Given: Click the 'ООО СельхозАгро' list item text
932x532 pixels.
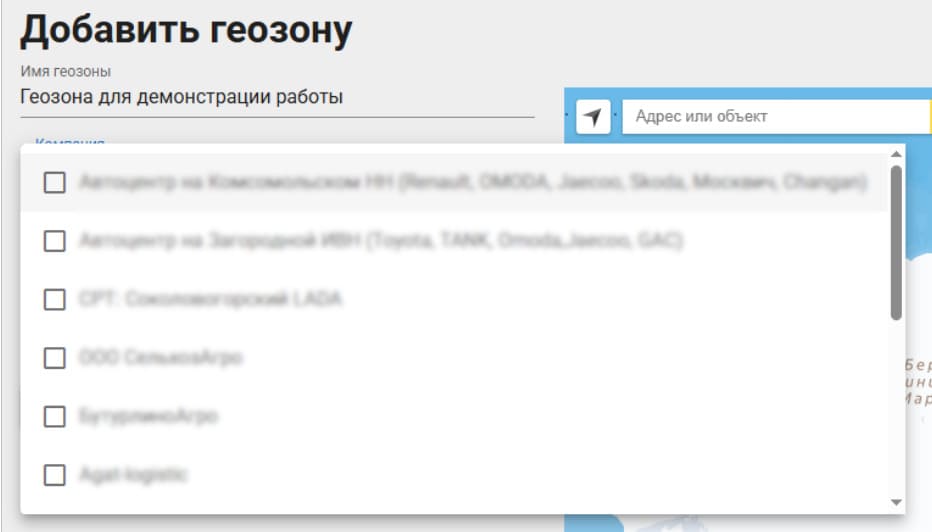Looking at the screenshot, I should point(160,358).
